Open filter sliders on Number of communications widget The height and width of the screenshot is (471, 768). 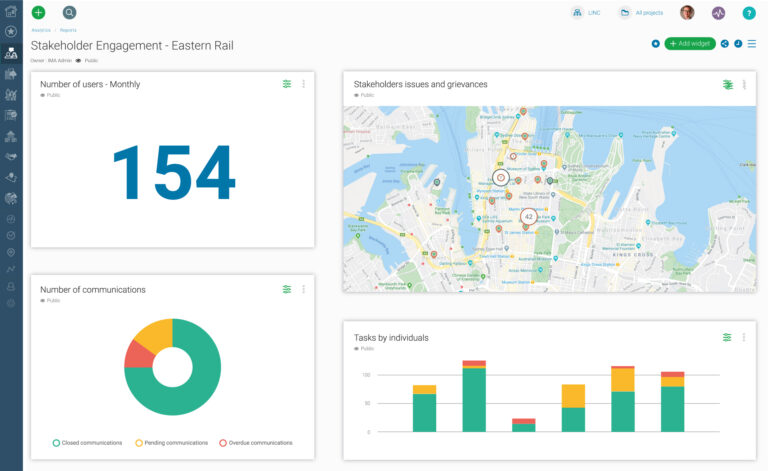(287, 289)
